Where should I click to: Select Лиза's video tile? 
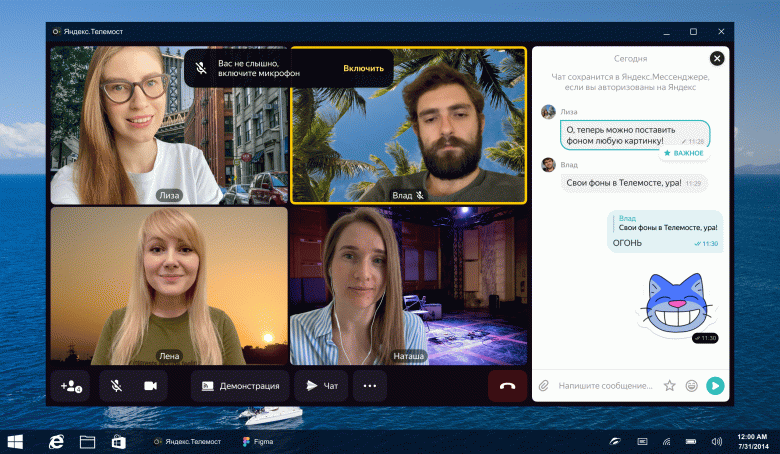point(169,125)
